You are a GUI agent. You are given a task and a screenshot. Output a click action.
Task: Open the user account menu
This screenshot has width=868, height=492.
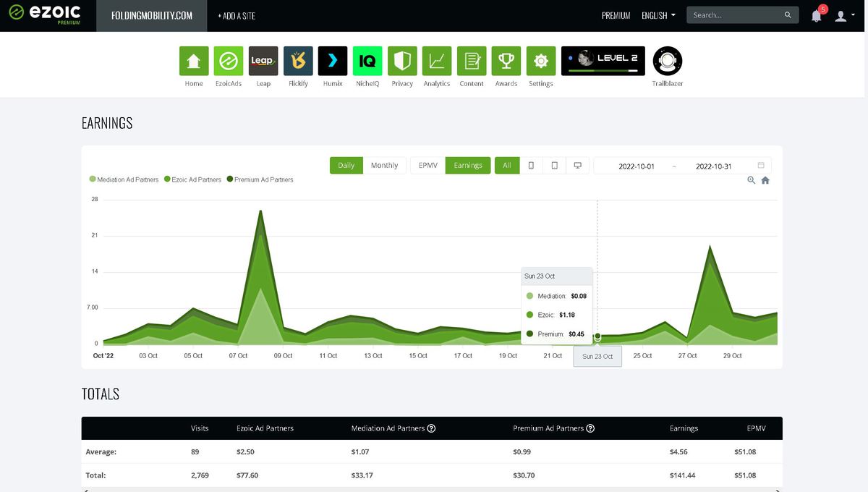click(x=845, y=15)
